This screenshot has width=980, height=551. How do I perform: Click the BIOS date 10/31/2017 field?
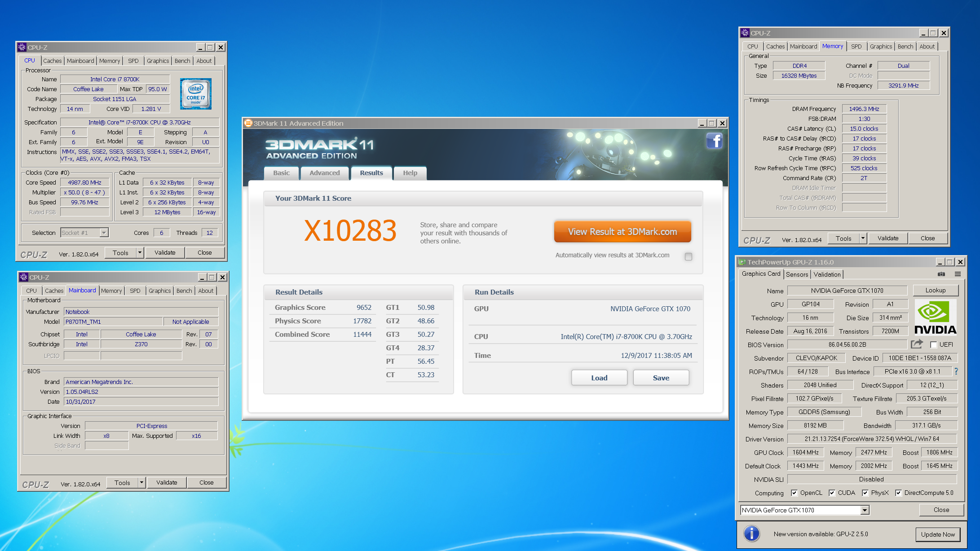pyautogui.click(x=141, y=401)
